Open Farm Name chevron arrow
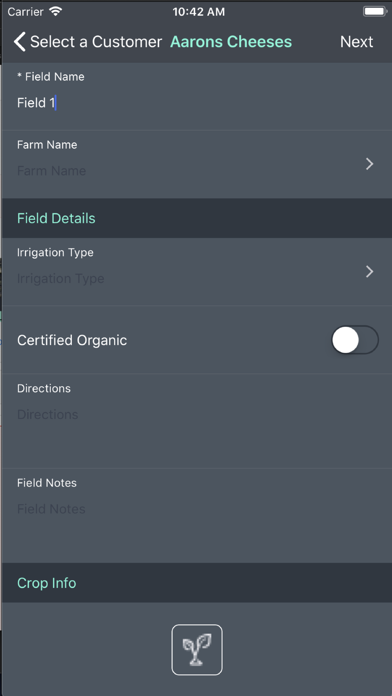 click(369, 164)
